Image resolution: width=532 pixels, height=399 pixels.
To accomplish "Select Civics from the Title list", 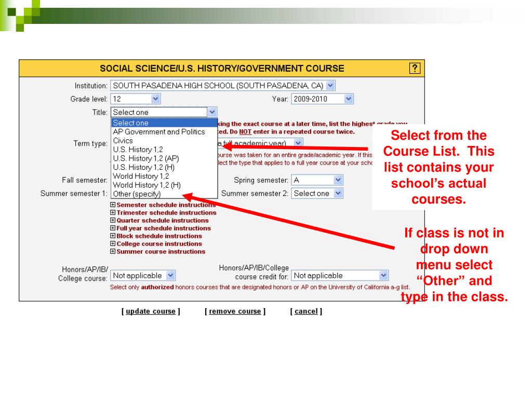I will click(x=164, y=140).
